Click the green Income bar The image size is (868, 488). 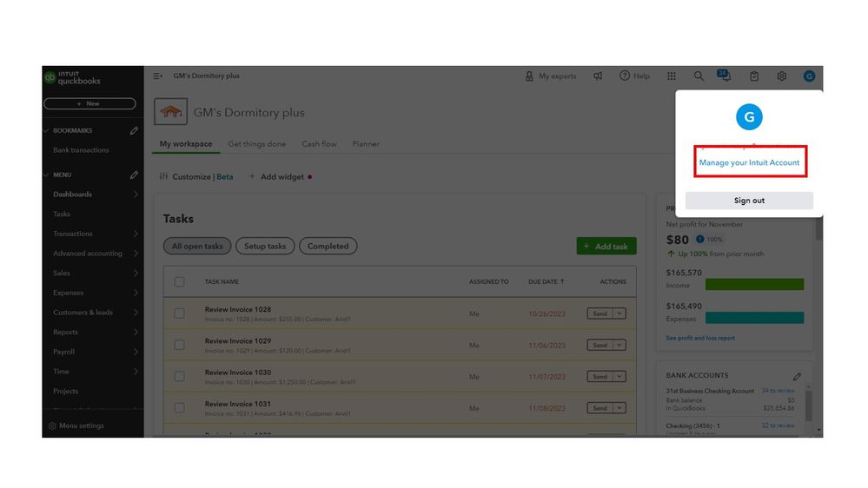(x=754, y=284)
